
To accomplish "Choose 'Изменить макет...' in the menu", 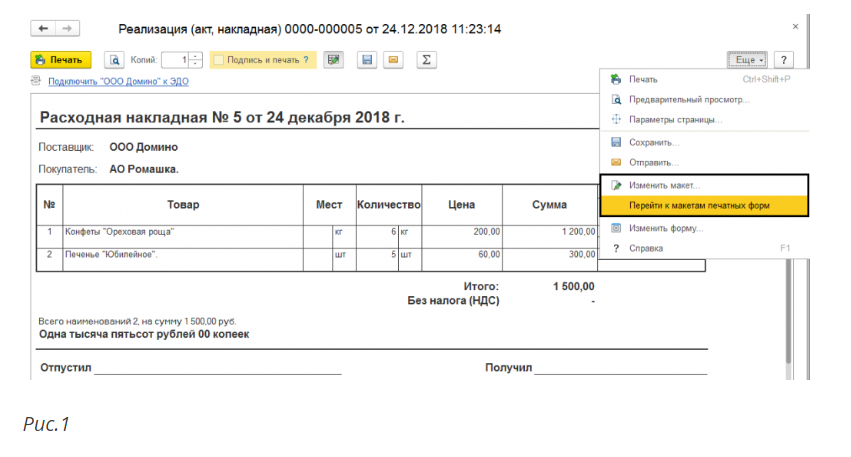I will coord(664,185).
